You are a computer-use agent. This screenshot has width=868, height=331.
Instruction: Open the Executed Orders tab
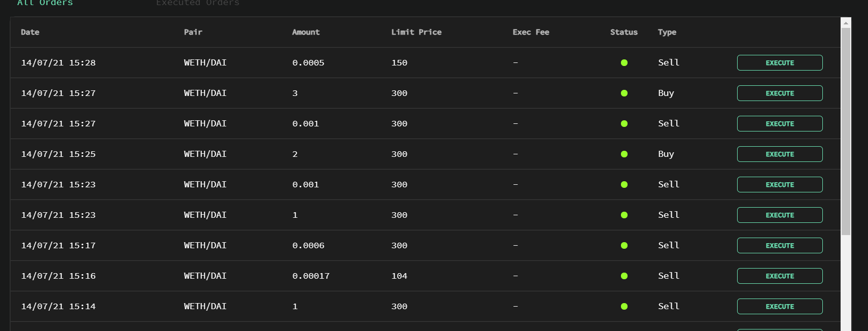point(197,3)
